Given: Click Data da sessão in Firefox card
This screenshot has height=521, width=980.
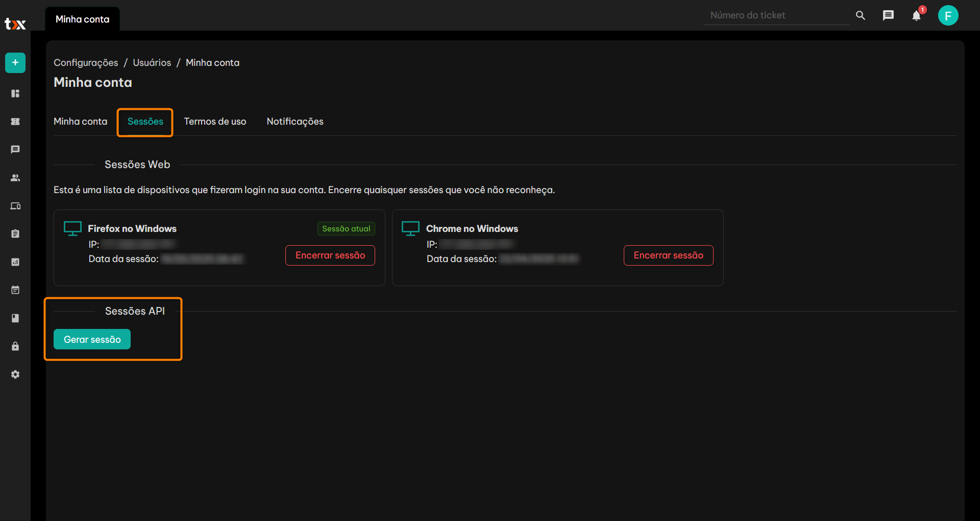Looking at the screenshot, I should pos(124,259).
